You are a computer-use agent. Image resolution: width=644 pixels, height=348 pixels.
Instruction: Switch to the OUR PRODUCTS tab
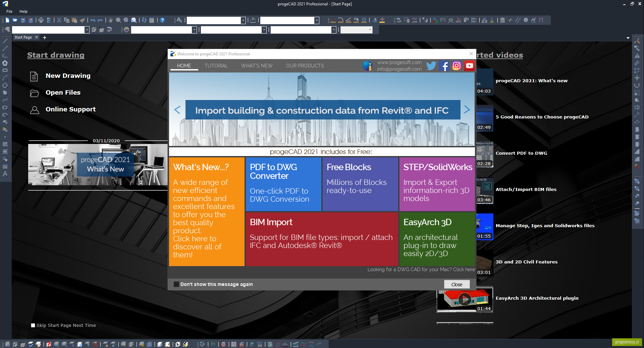pyautogui.click(x=305, y=66)
